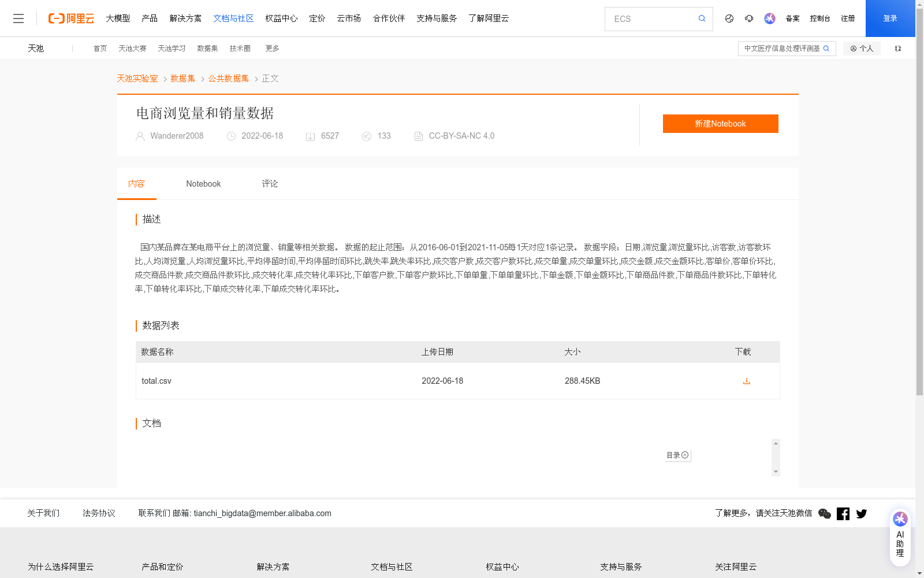Open the 了解阿里云 menu
Screen dimensions: 924x578
489,18
